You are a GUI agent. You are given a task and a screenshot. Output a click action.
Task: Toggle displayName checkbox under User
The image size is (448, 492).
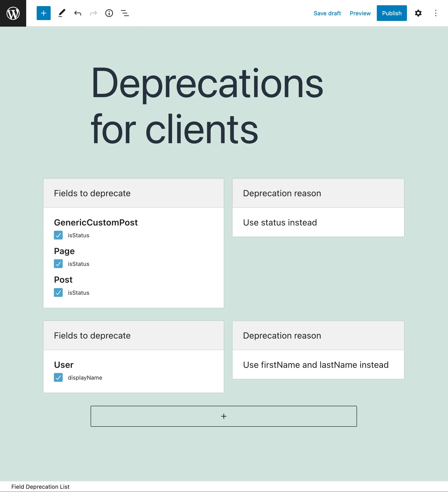click(x=58, y=377)
